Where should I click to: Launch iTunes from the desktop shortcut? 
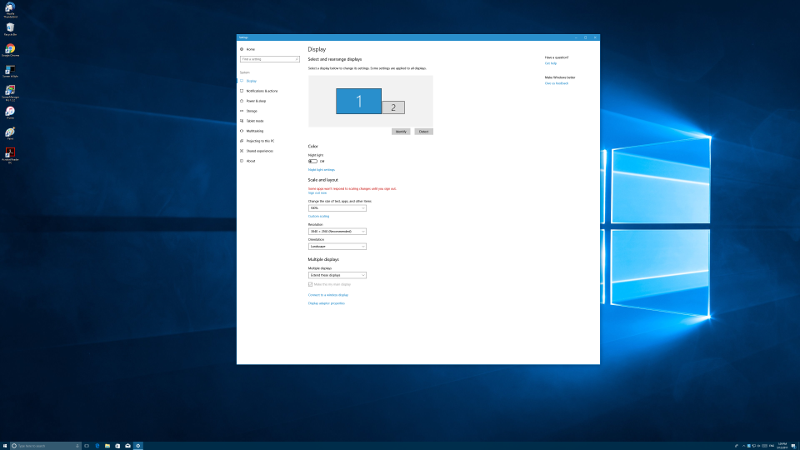point(10,113)
